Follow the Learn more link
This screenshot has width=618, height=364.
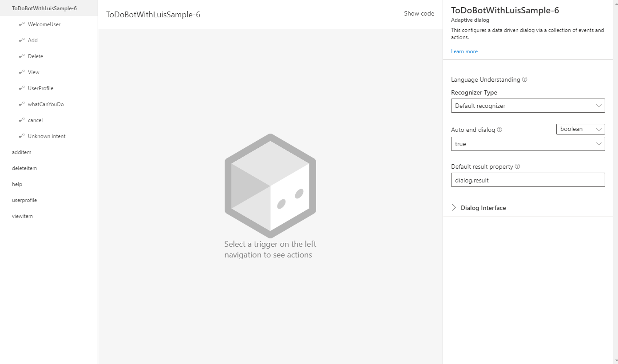point(464,51)
